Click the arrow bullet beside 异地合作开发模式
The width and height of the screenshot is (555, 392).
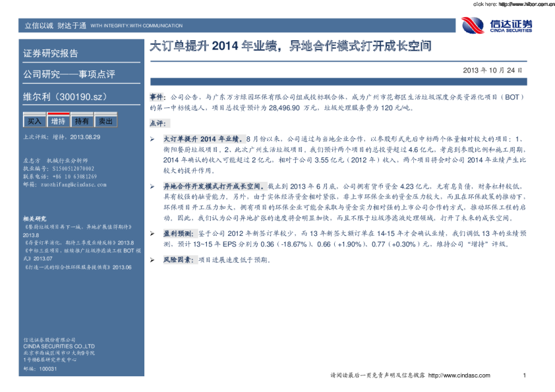point(152,186)
